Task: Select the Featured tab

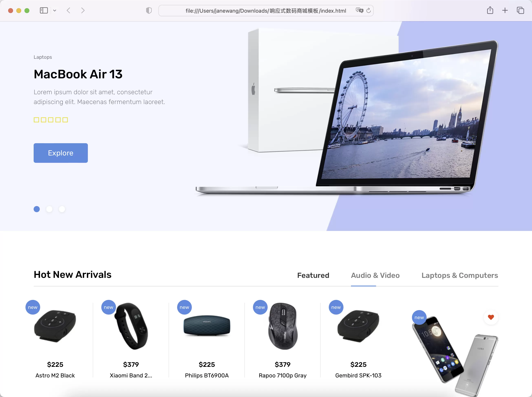Action: pyautogui.click(x=313, y=275)
